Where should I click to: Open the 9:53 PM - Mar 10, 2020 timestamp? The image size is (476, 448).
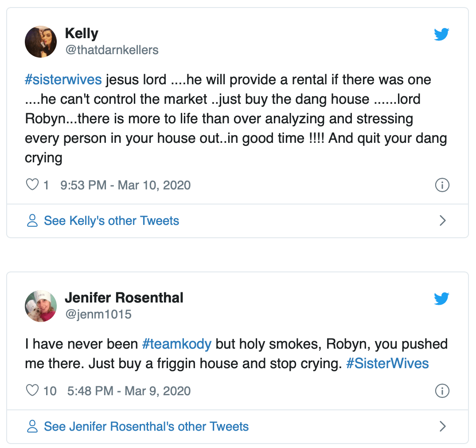[x=125, y=185]
